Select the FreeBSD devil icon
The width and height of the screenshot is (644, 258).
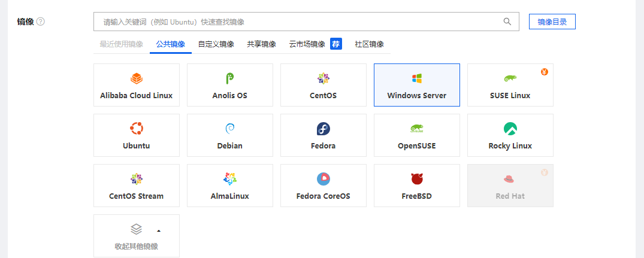(416, 179)
